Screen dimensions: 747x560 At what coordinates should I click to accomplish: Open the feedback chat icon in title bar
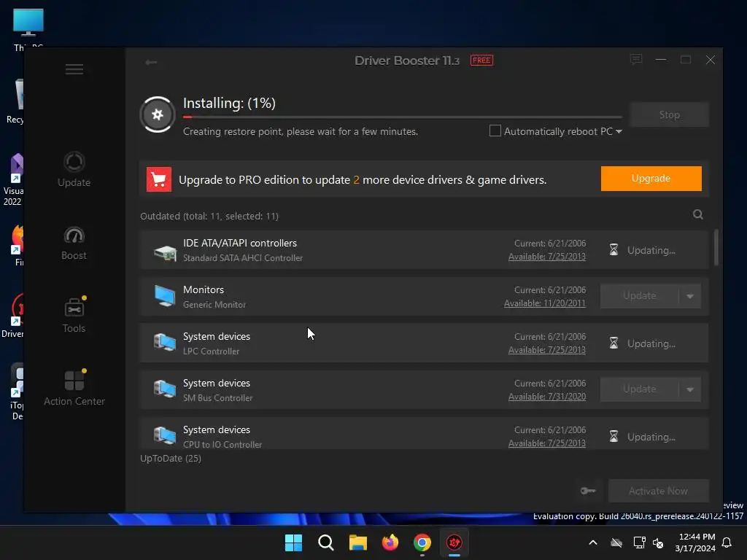(636, 60)
